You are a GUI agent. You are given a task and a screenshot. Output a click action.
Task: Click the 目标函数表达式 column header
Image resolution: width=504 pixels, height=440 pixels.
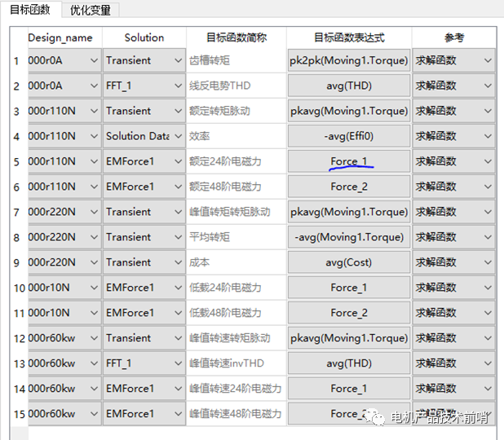coord(349,37)
